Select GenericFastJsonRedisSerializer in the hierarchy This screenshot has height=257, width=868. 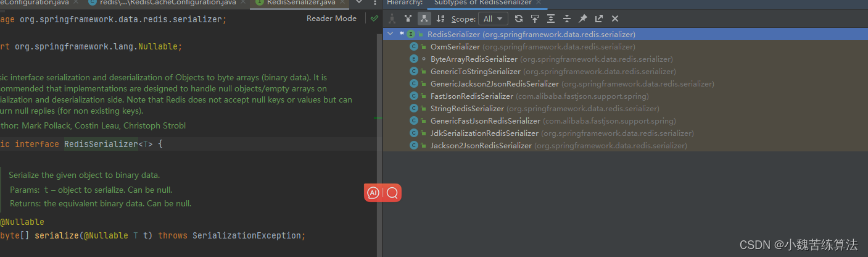pos(626,121)
